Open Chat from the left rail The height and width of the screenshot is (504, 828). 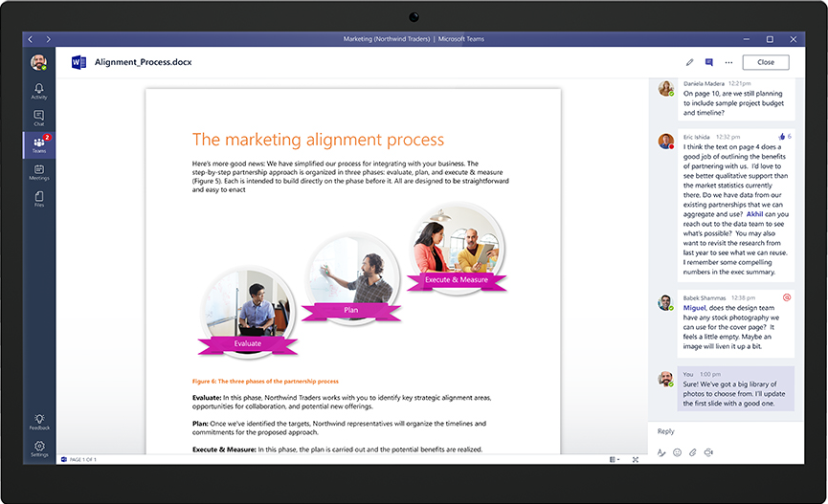(x=38, y=118)
